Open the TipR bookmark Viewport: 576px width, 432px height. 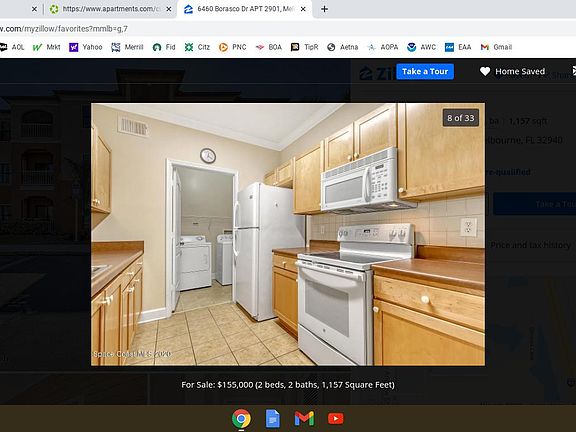(305, 47)
